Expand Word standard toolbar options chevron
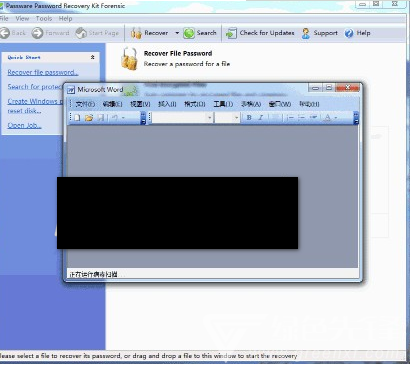The height and width of the screenshot is (367, 410). [x=143, y=118]
